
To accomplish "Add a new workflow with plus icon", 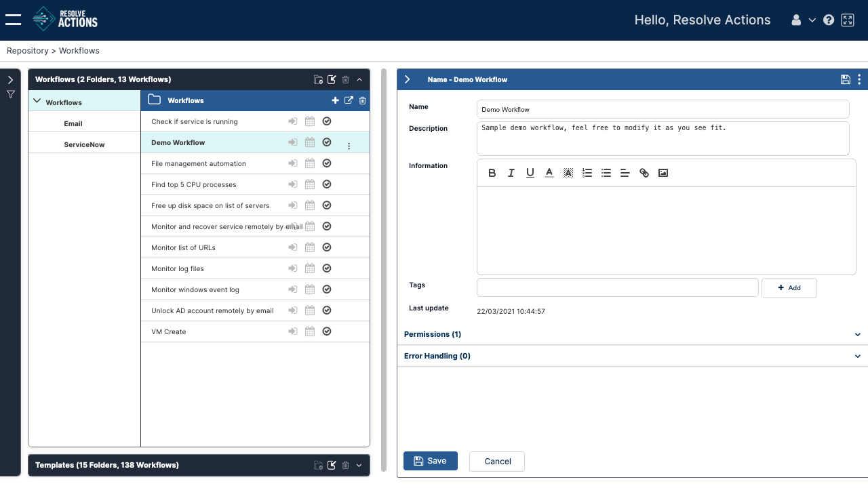I will click(335, 100).
